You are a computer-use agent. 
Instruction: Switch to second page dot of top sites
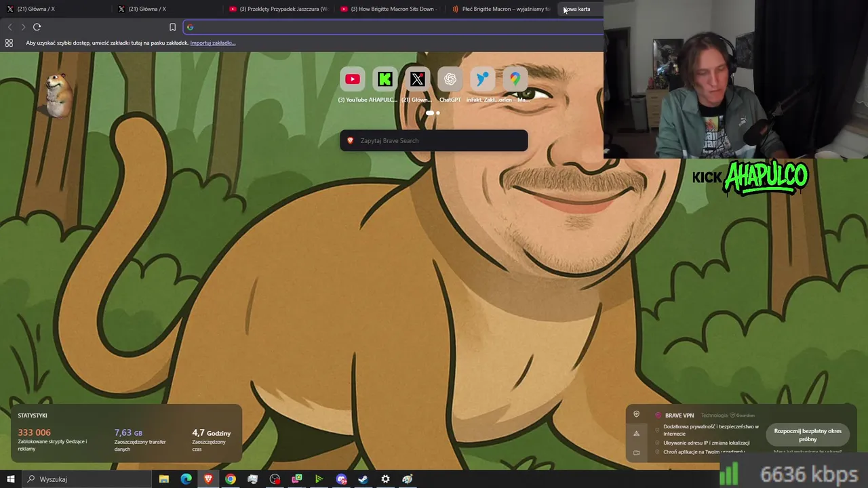438,113
